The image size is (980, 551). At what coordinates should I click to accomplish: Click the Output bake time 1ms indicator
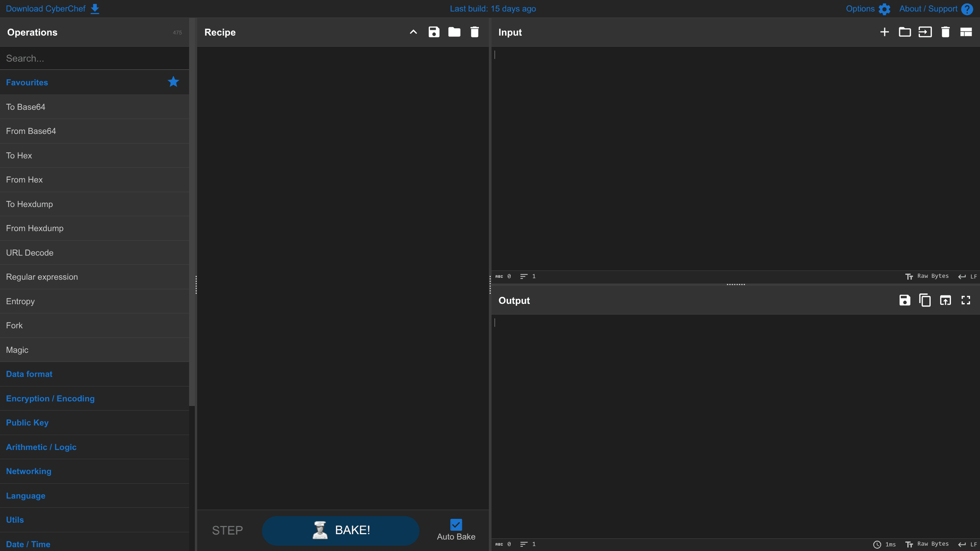pyautogui.click(x=884, y=544)
